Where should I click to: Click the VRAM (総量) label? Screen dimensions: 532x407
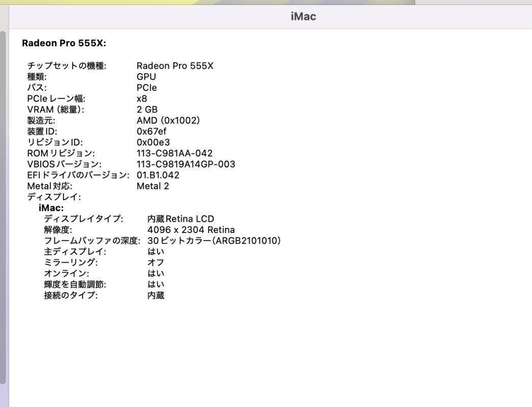tap(55, 110)
